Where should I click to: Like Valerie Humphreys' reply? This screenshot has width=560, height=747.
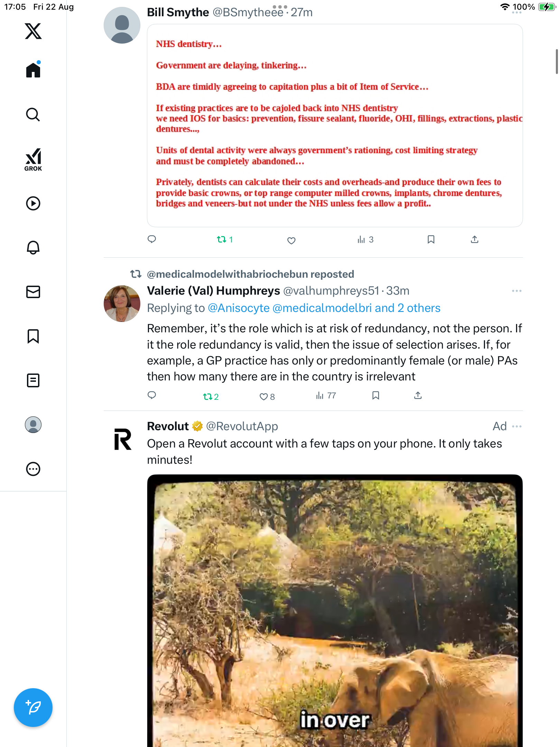click(264, 396)
